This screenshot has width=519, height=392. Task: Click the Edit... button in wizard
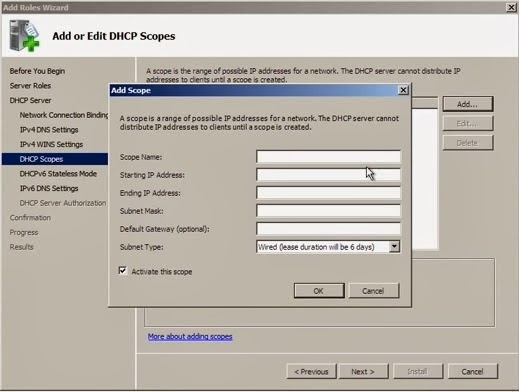pyautogui.click(x=468, y=124)
